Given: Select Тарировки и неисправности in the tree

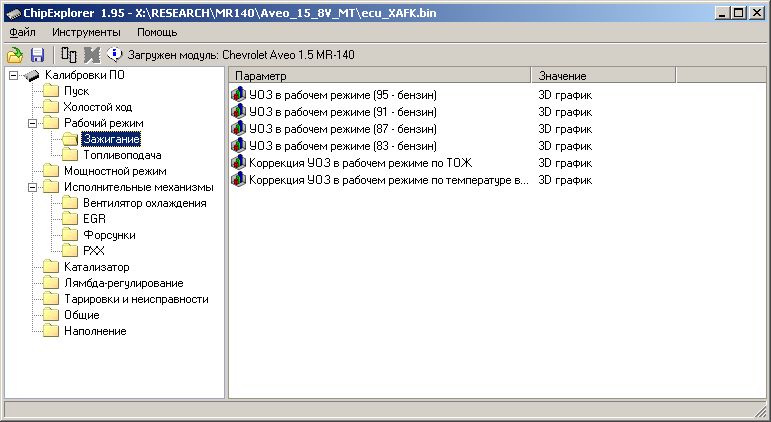Looking at the screenshot, I should 136,299.
